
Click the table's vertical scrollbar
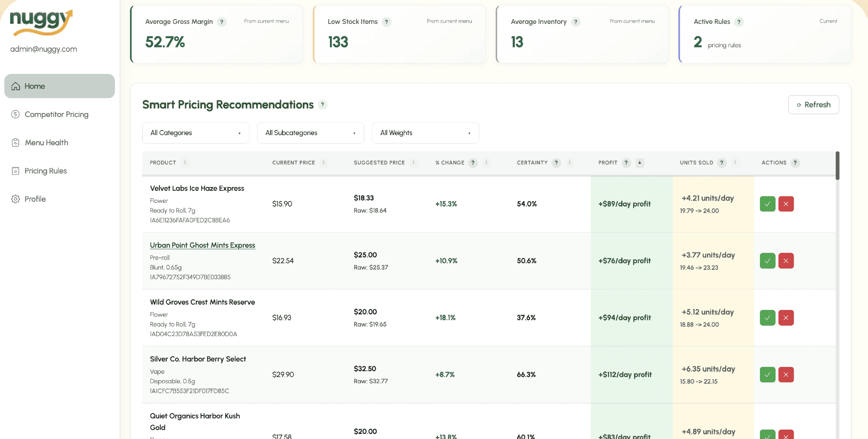(837, 166)
